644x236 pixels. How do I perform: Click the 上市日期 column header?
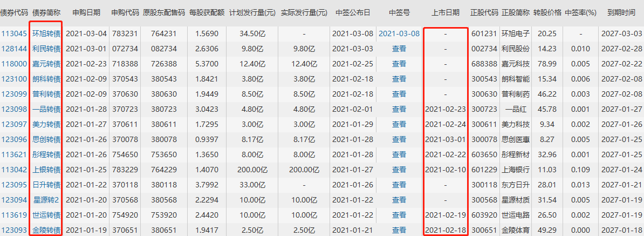point(446,13)
